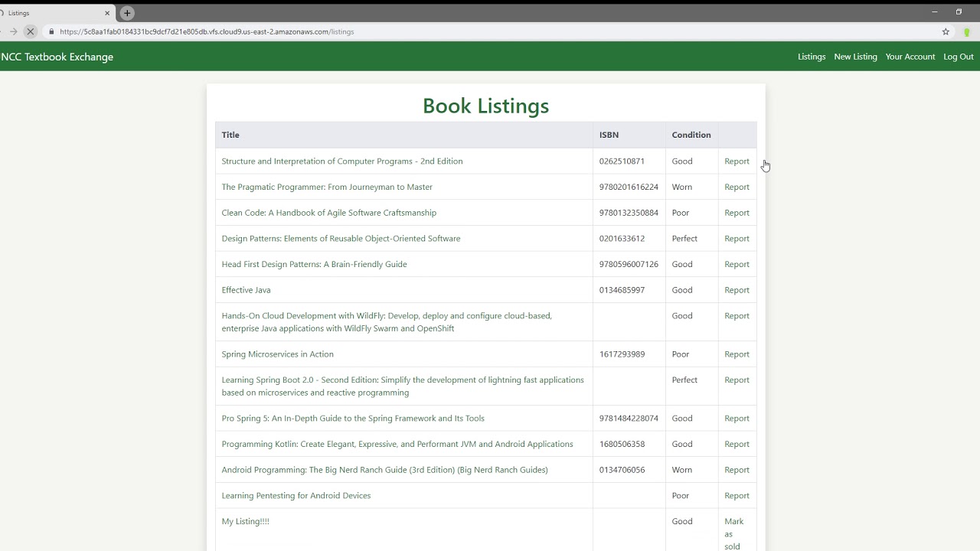
Task: Open the Pro Spring 5 listing
Action: point(353,419)
